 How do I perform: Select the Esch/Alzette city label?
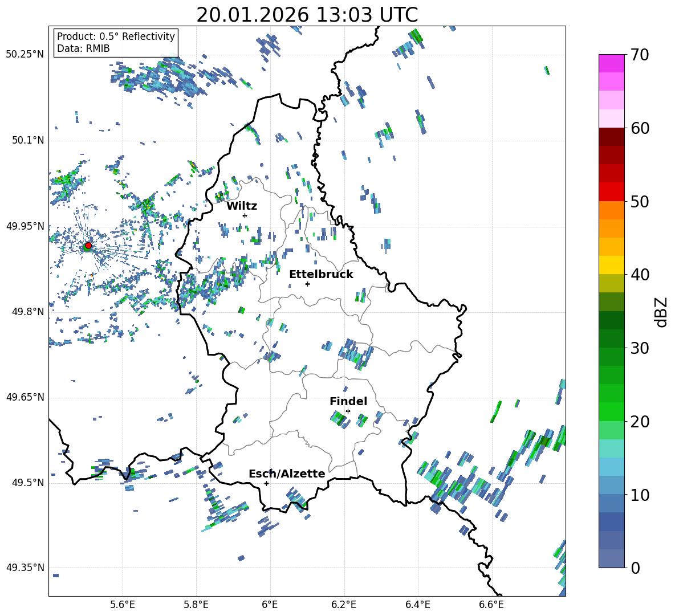point(287,474)
